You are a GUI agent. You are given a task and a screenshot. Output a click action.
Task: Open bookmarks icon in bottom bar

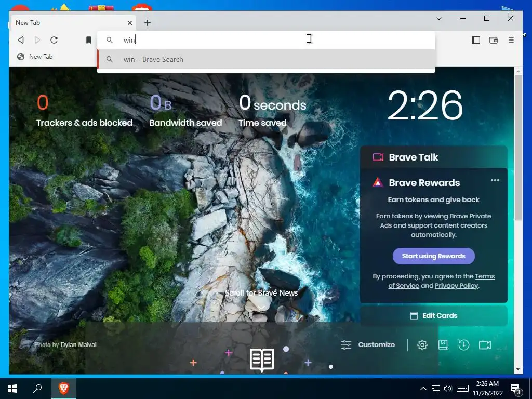point(443,345)
